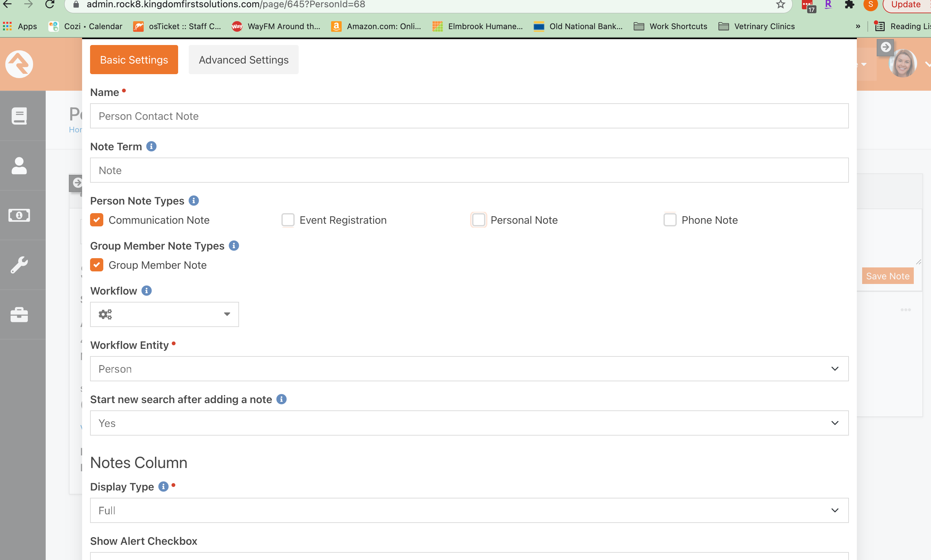The width and height of the screenshot is (931, 560).
Task: Uncheck the Communication Note checkbox
Action: click(97, 220)
